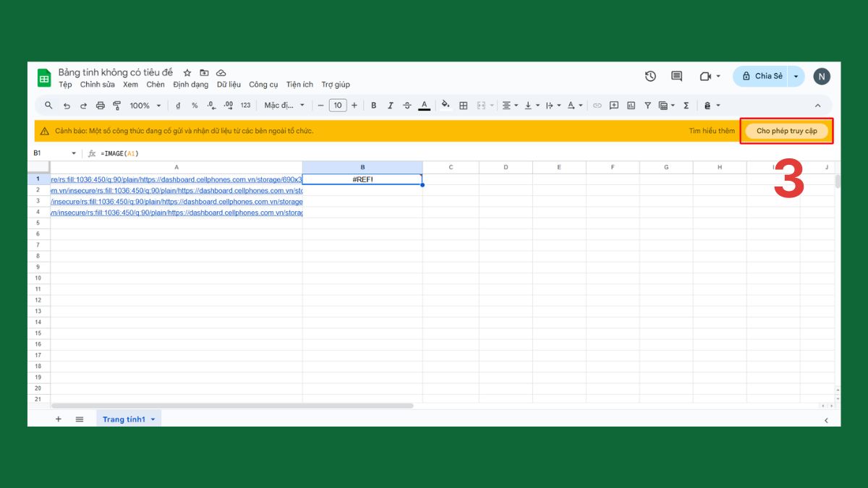This screenshot has width=868, height=488.
Task: Apply strikethrough to the selected cell
Action: [x=407, y=105]
